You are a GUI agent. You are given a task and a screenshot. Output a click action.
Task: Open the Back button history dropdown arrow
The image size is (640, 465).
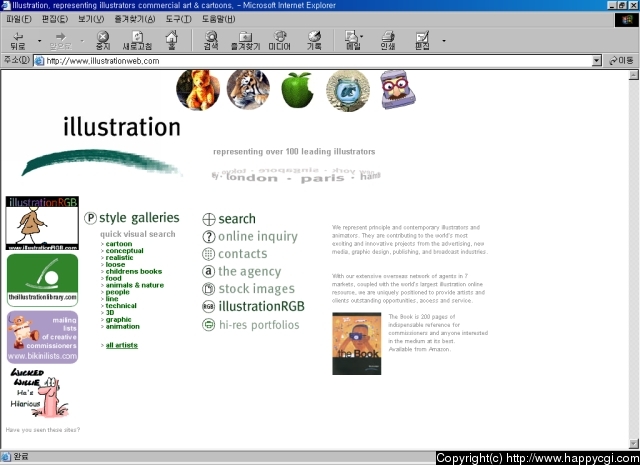pyautogui.click(x=39, y=41)
